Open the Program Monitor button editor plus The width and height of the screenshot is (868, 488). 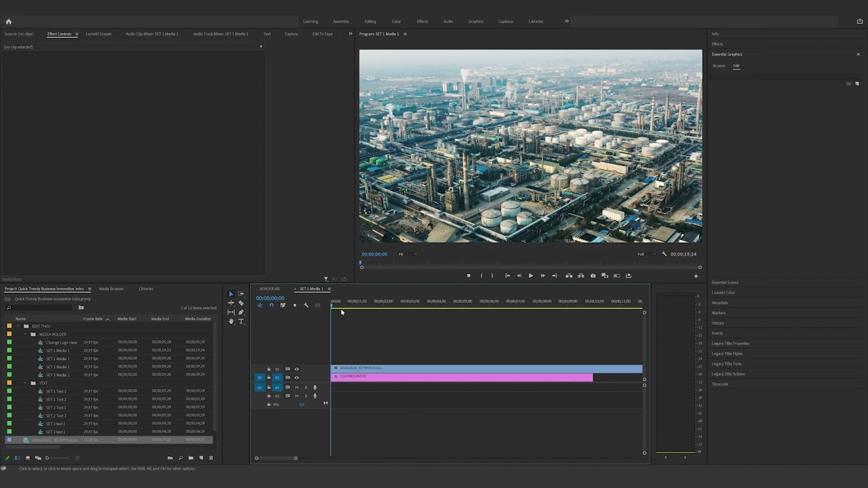point(696,276)
